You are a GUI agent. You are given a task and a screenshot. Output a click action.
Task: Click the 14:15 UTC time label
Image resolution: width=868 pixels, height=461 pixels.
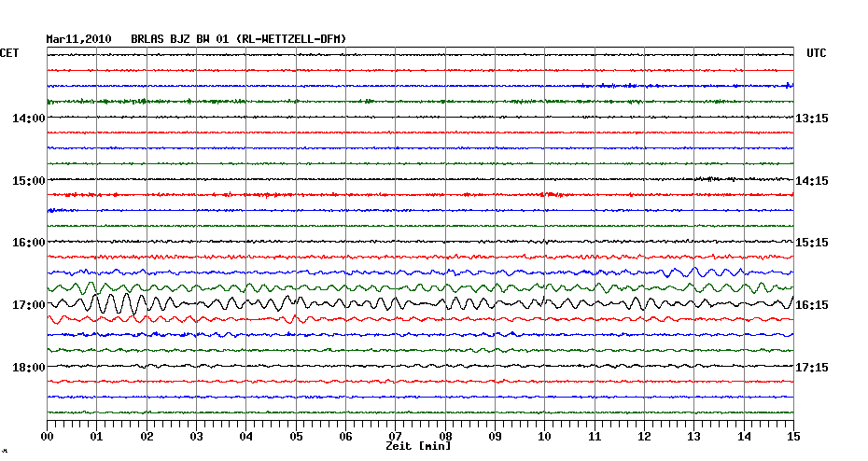click(x=811, y=180)
